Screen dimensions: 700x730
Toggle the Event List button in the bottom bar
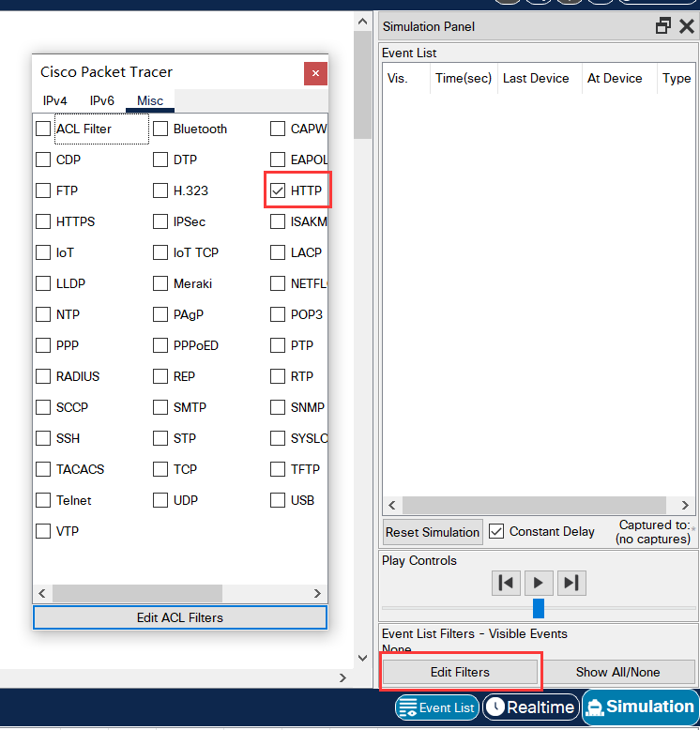click(x=437, y=707)
